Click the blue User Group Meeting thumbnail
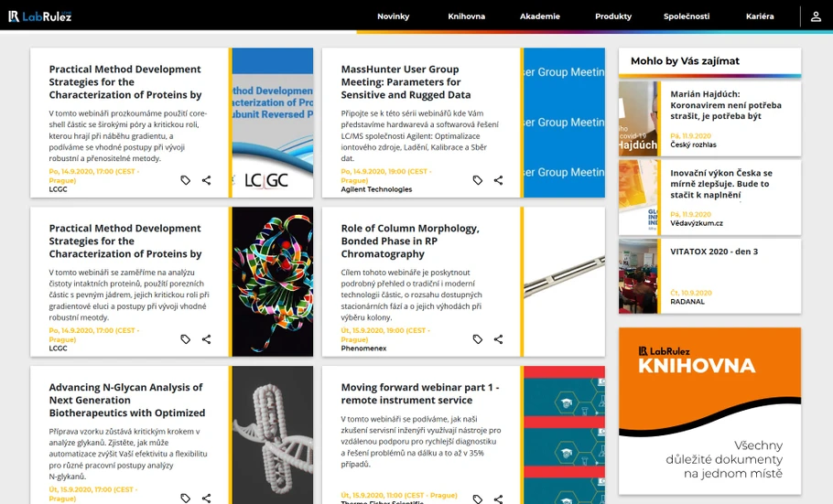The image size is (833, 504). 564,123
